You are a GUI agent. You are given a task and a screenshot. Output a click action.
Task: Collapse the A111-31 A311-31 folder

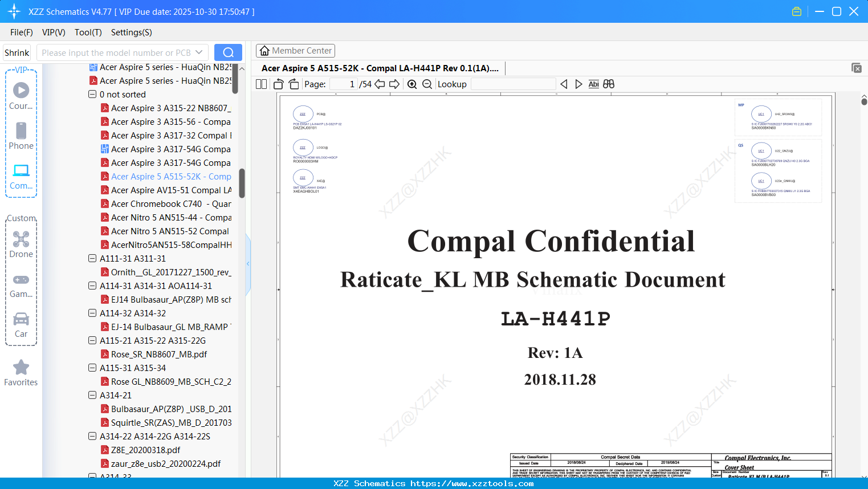[x=92, y=259]
